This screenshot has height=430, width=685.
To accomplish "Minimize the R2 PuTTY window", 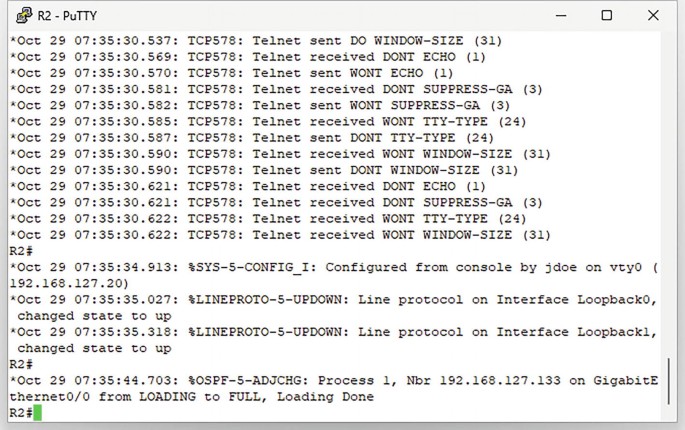I will (561, 16).
